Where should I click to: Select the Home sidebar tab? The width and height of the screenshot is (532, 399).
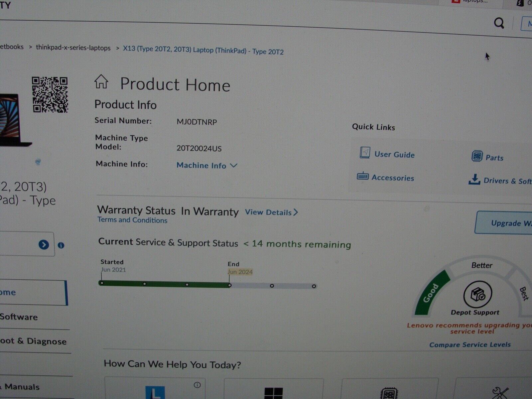(33, 292)
